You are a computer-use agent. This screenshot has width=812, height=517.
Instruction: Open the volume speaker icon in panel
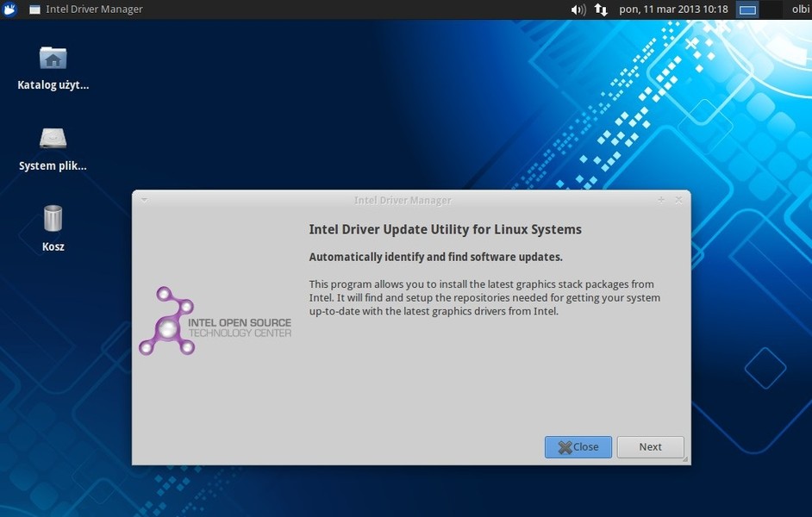[578, 9]
